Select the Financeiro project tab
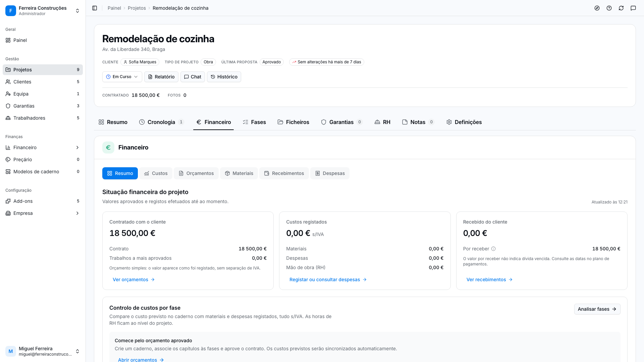Screen dimensions: 644x362 213,122
